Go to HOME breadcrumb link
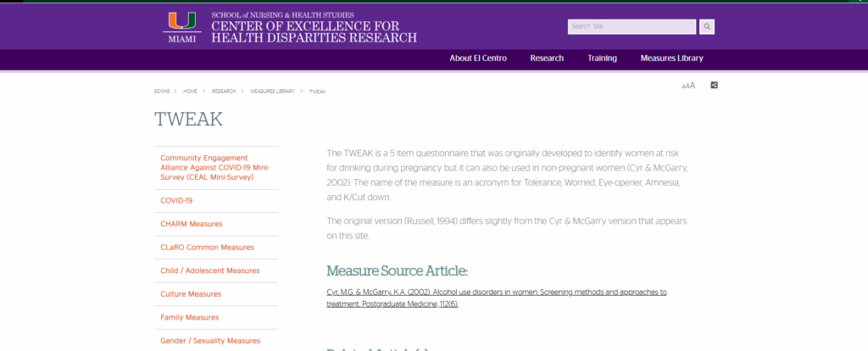 (190, 92)
